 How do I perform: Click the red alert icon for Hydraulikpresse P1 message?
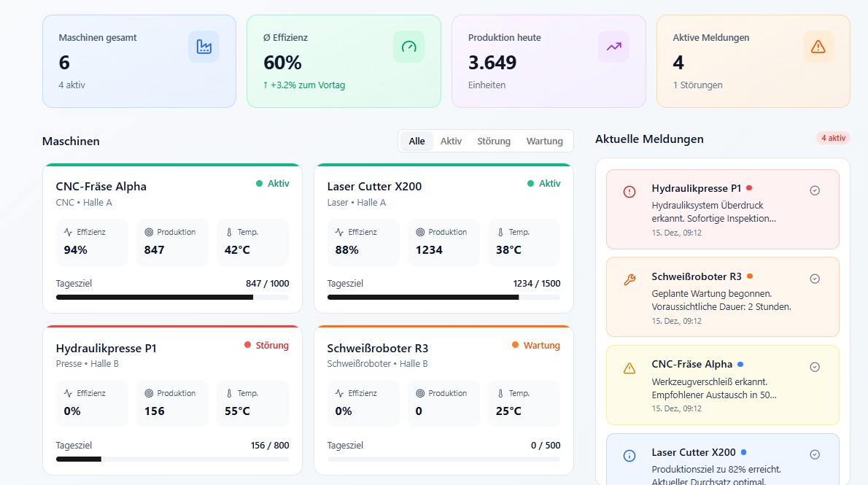[x=629, y=191]
